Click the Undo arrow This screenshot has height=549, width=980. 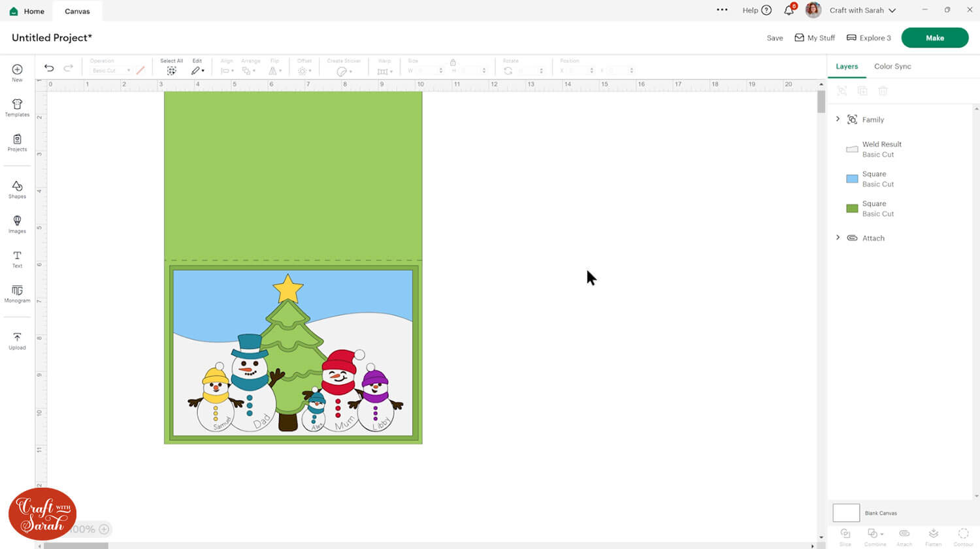pyautogui.click(x=49, y=68)
